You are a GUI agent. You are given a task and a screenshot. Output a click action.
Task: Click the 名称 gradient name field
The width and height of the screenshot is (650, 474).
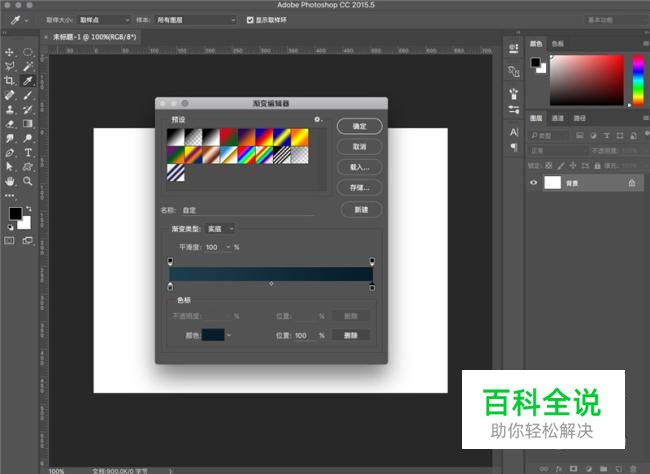[x=248, y=210]
